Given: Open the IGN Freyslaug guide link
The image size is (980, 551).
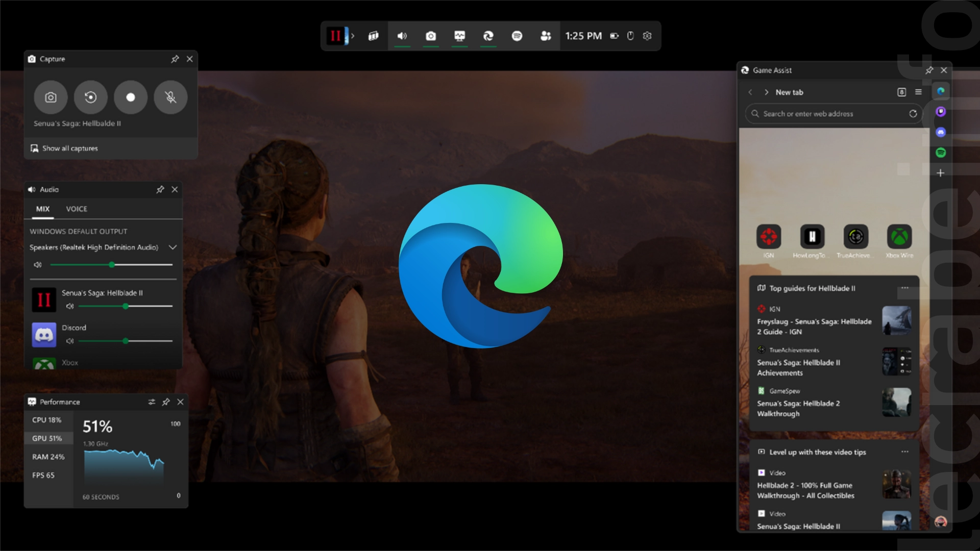Looking at the screenshot, I should tap(814, 327).
